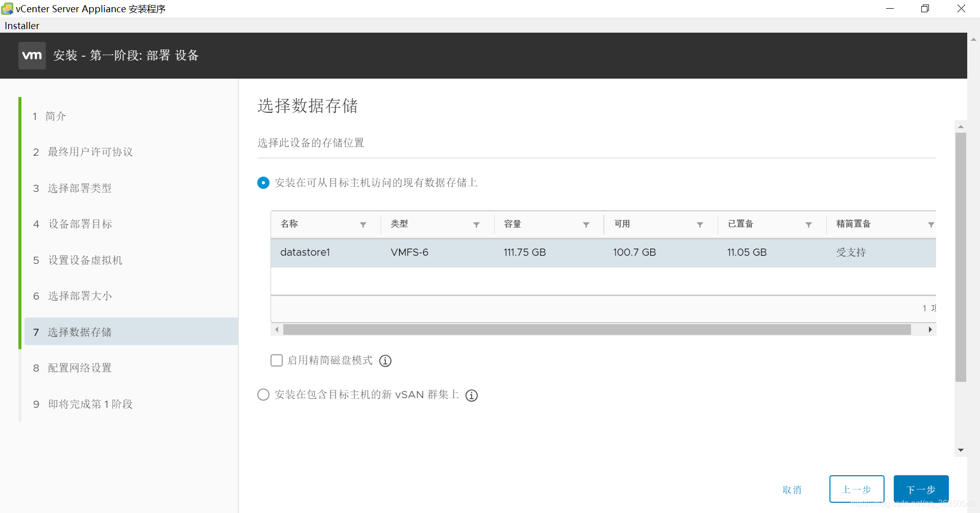980x513 pixels.
Task: Click the 111.75 GB capacity cell
Action: 525,252
